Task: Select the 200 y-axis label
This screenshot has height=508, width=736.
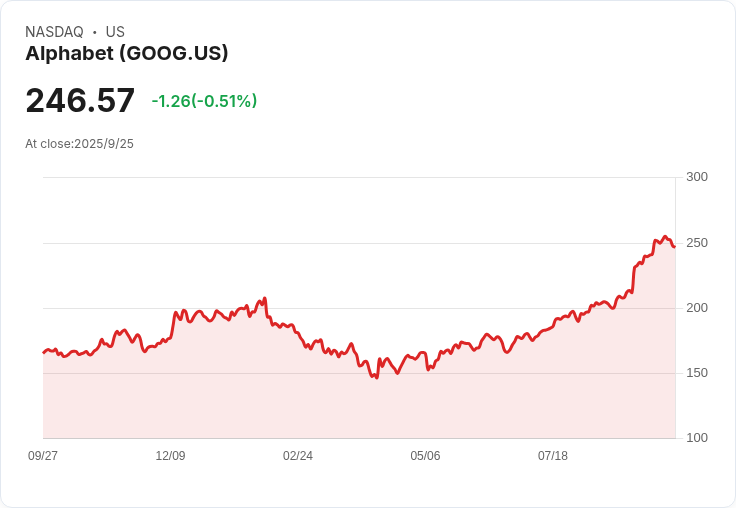Action: pos(696,308)
